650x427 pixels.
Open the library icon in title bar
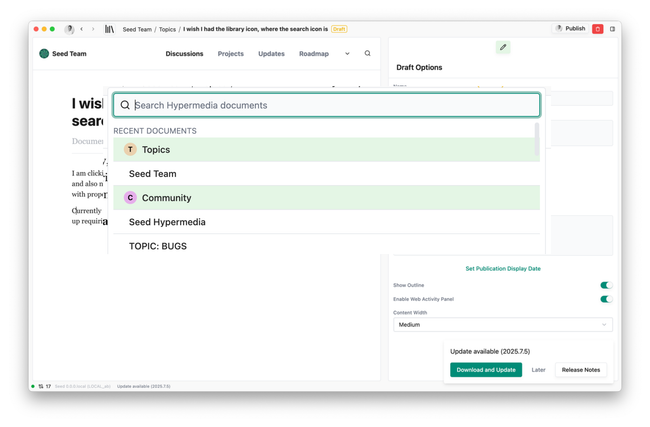[x=110, y=29]
